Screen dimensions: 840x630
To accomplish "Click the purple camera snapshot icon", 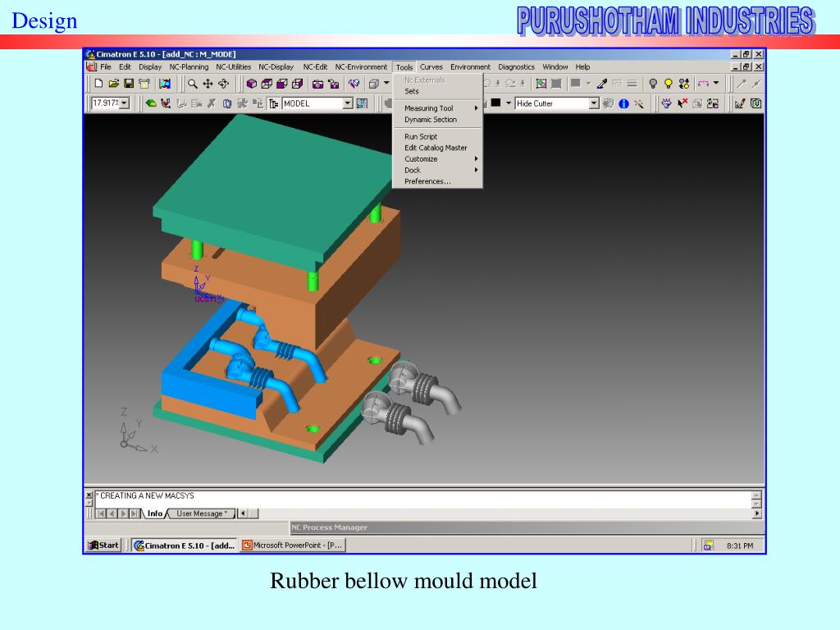I will pyautogui.click(x=317, y=84).
